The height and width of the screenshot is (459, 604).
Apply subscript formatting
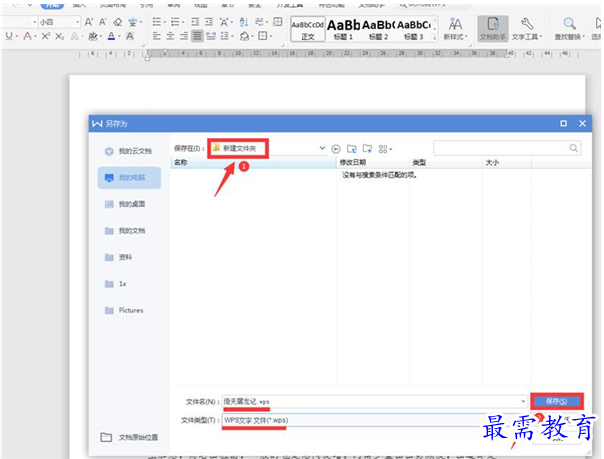pyautogui.click(x=59, y=36)
